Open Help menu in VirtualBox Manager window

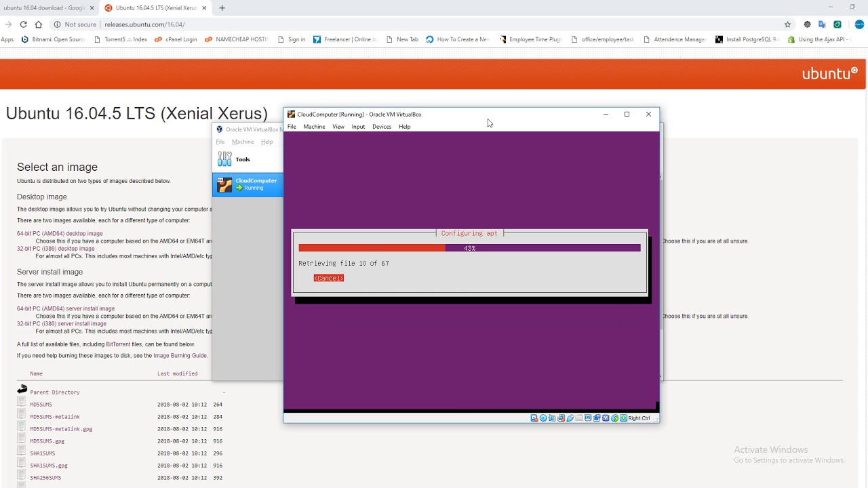click(x=267, y=142)
